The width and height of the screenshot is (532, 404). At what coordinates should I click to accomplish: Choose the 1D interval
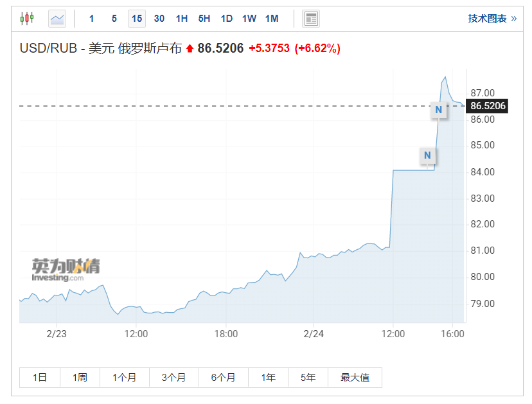pyautogui.click(x=227, y=19)
